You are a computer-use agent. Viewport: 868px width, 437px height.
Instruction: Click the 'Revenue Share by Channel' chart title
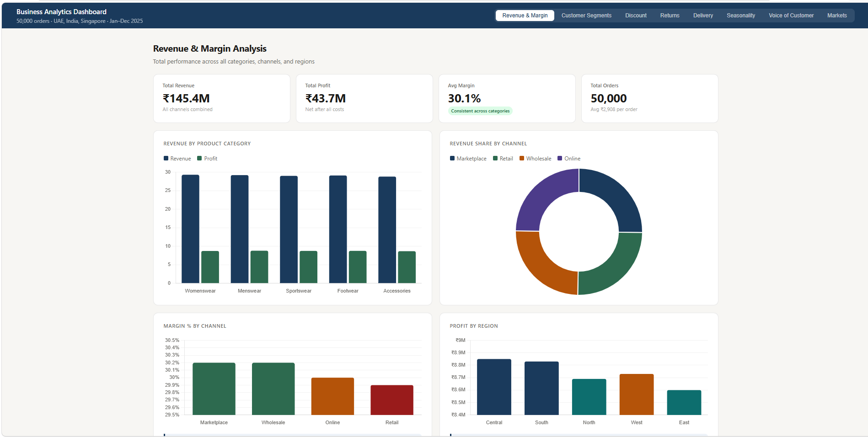click(x=488, y=144)
